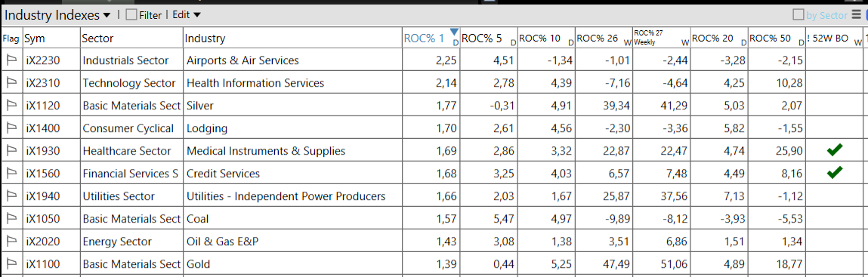Toggle flag icon for Silver iX1120
The width and height of the screenshot is (868, 277).
11,106
